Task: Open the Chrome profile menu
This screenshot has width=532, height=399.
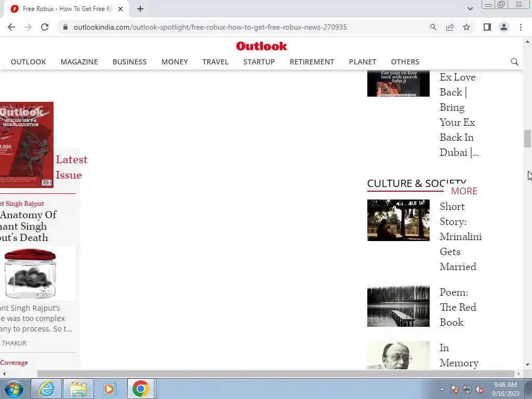Action: [504, 27]
